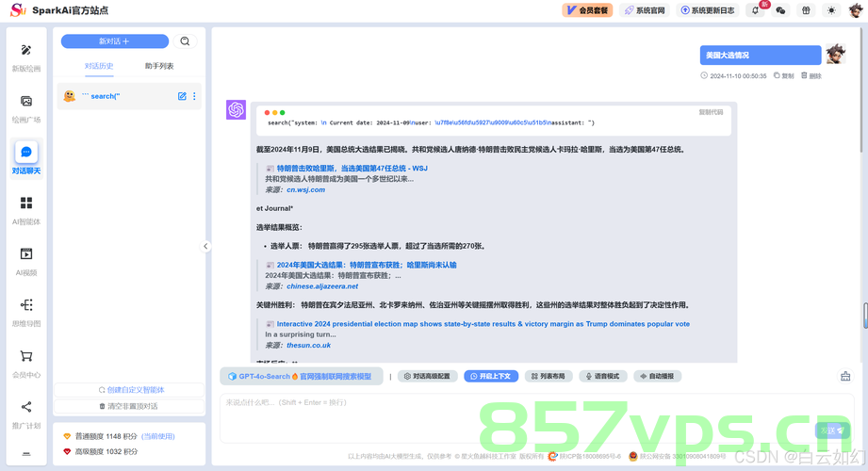The width and height of the screenshot is (868, 471).
Task: Click 当前使用 next to 普通额度
Action: click(158, 437)
